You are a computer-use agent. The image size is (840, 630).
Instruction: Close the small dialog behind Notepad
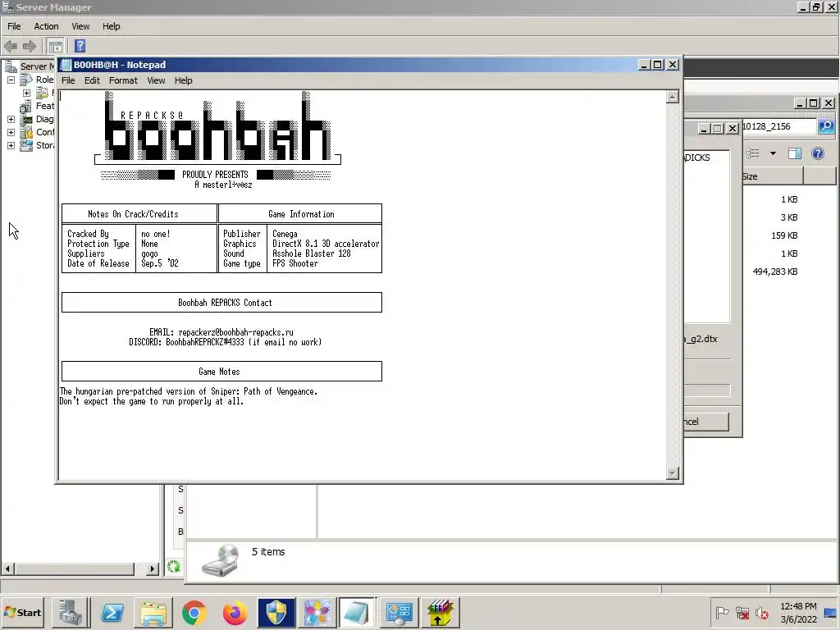tap(733, 129)
